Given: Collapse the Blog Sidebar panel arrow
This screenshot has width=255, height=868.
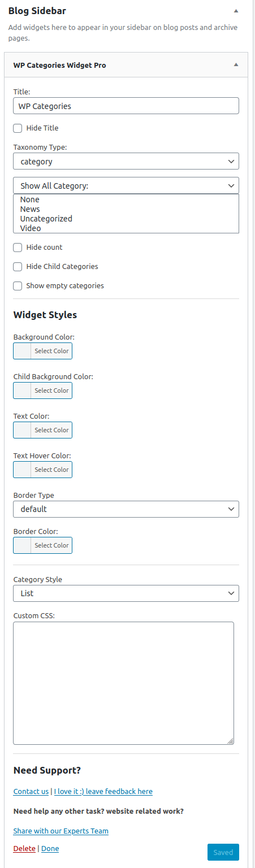Looking at the screenshot, I should pos(236,11).
